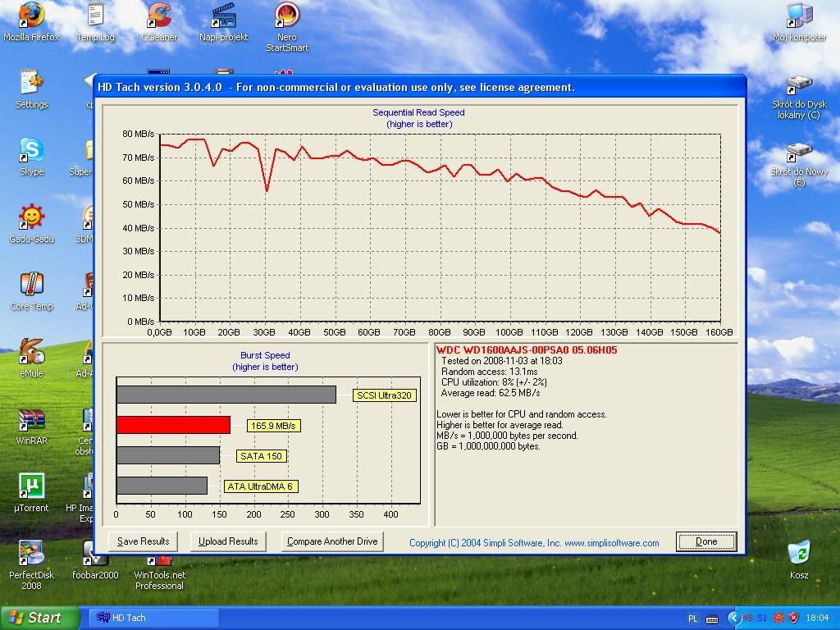
Task: Open the Windows Start menu
Action: (x=39, y=618)
